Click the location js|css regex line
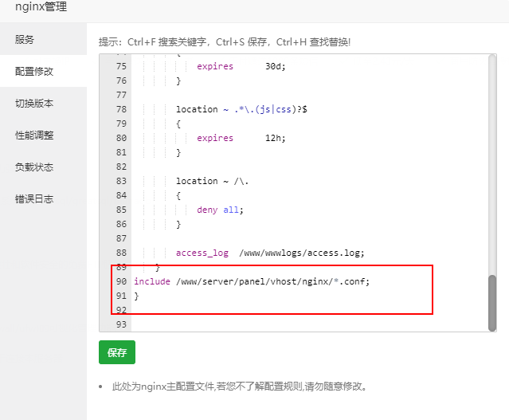The height and width of the screenshot is (420, 509). pos(241,109)
